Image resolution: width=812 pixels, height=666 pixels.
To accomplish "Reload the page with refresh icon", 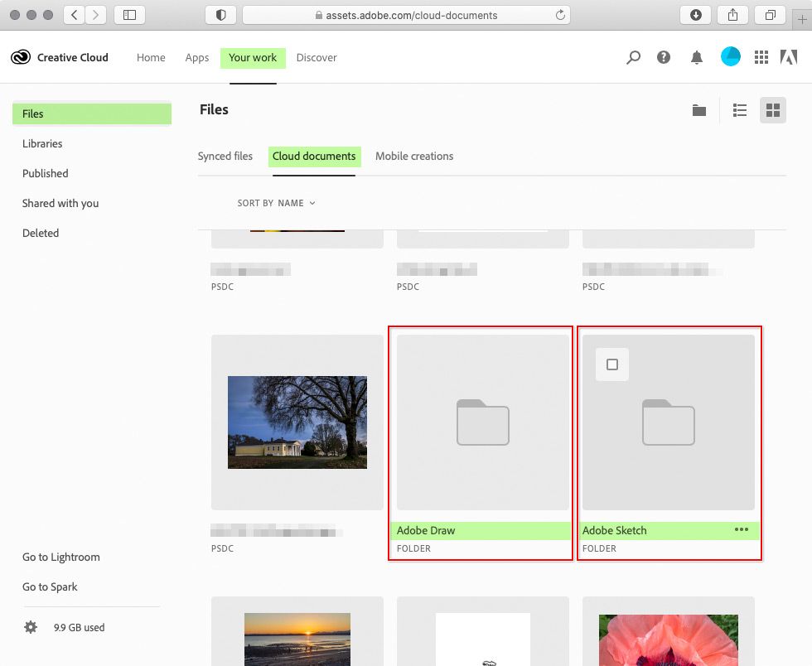I will tap(560, 15).
